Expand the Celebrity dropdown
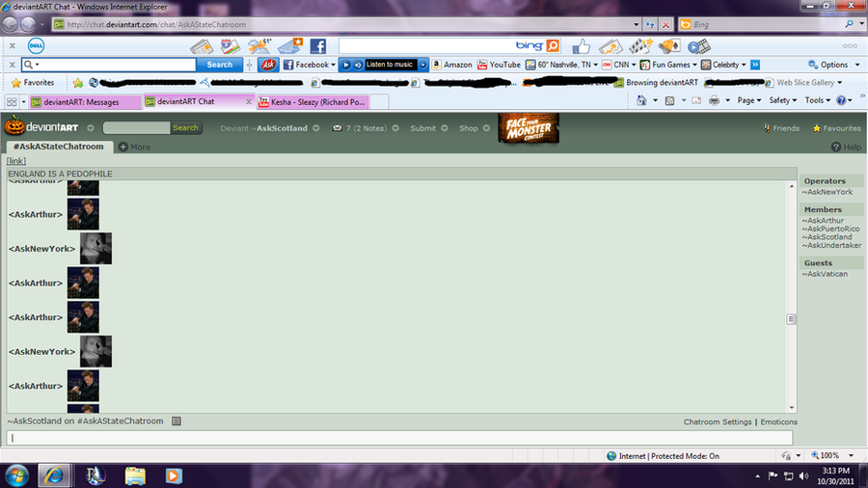 pos(744,65)
